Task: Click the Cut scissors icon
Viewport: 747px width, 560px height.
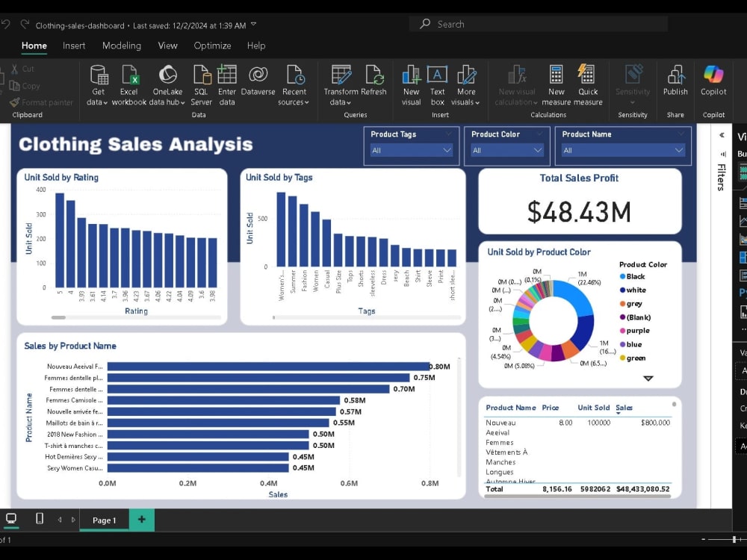Action: (x=15, y=69)
